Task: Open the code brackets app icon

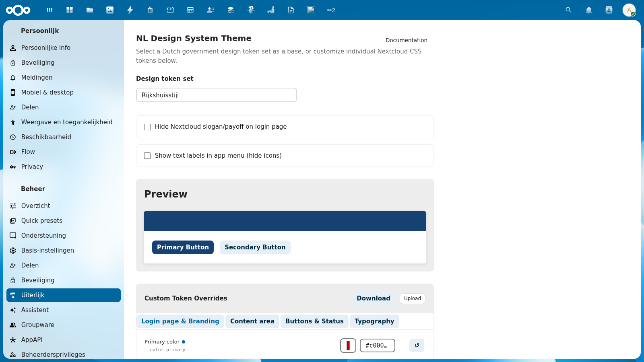Action: click(x=170, y=10)
